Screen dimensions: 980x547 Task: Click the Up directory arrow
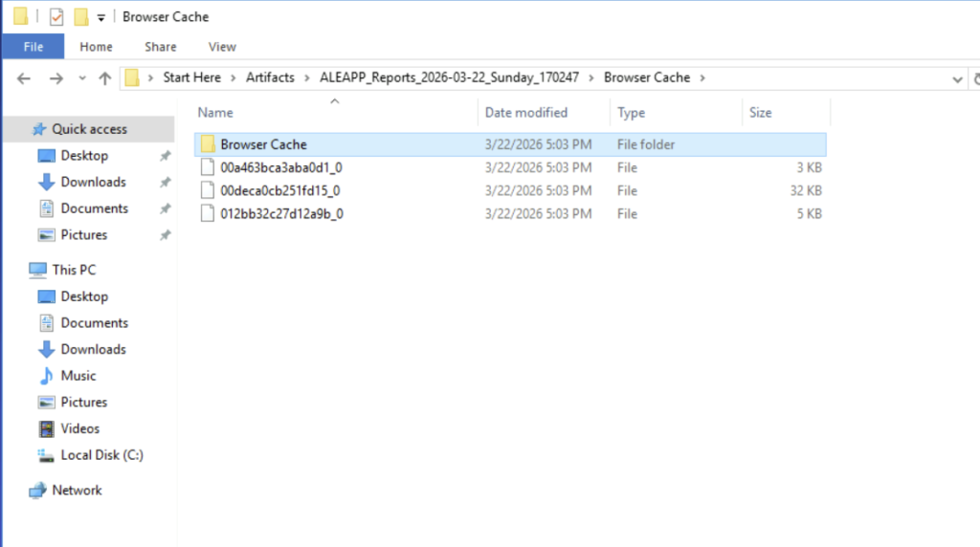click(105, 78)
